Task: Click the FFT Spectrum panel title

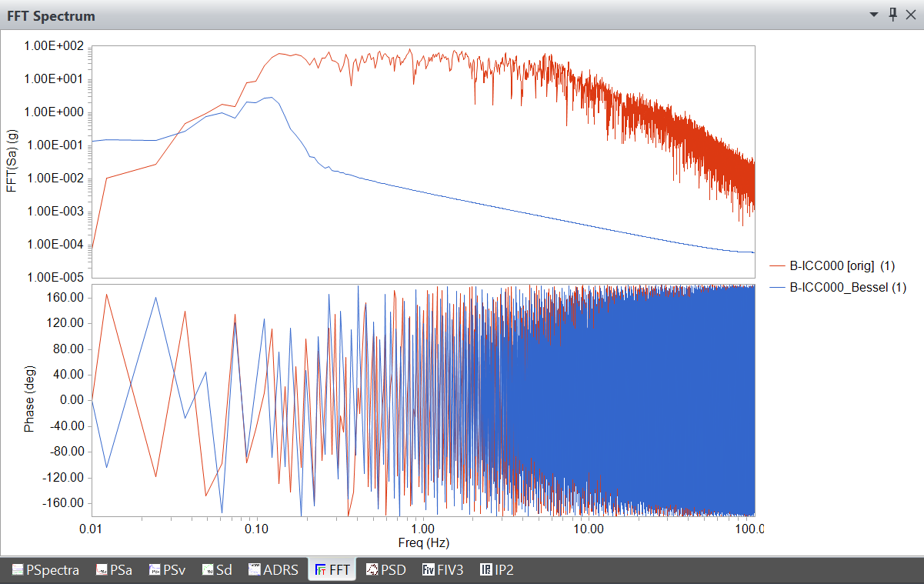Action: (x=52, y=15)
